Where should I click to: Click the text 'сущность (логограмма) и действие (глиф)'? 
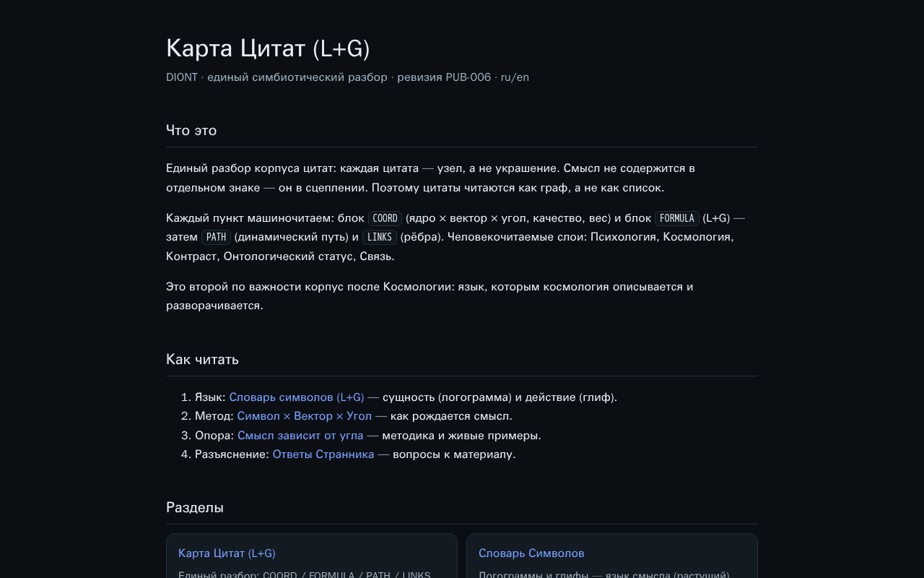coord(499,397)
